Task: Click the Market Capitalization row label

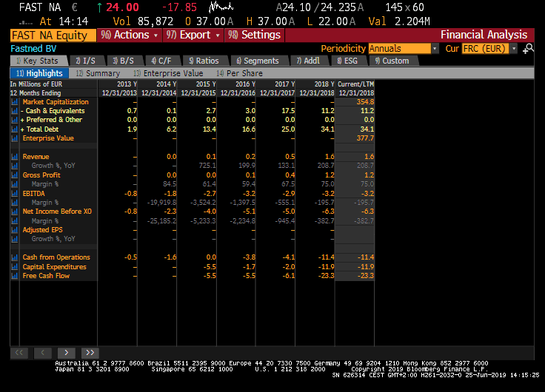Action: tap(56, 102)
